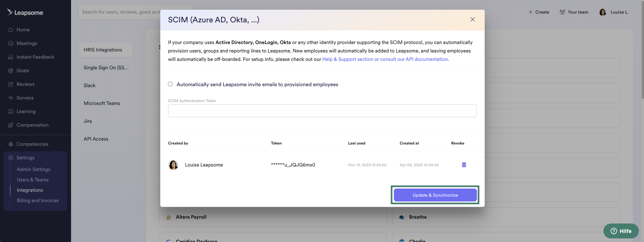Open Home via its house icon
This screenshot has width=644, height=242.
coord(11,30)
